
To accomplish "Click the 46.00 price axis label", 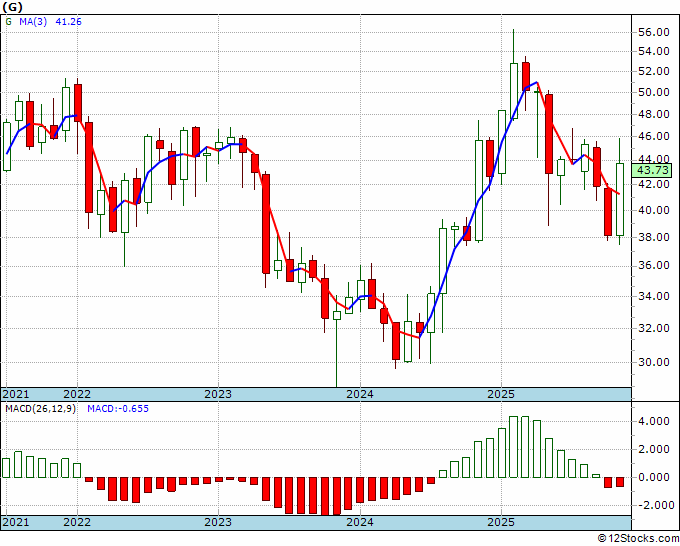I will (x=654, y=137).
